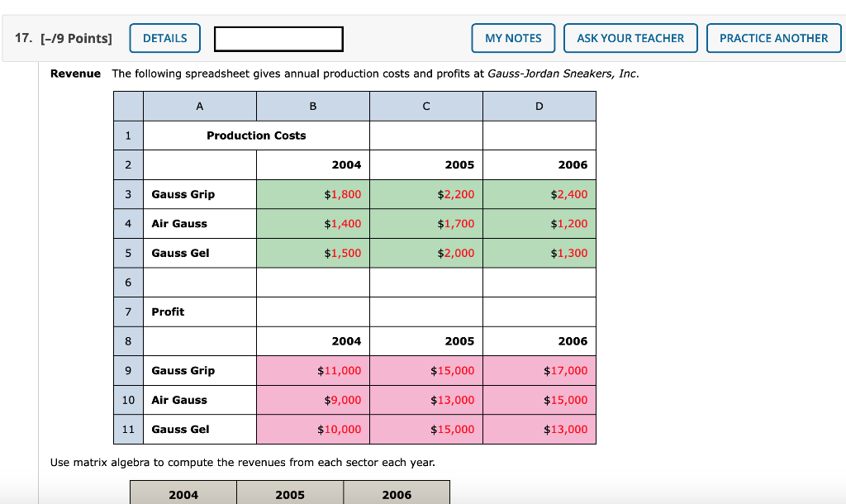
Task: Select column header D in spreadsheet
Action: pyautogui.click(x=539, y=107)
